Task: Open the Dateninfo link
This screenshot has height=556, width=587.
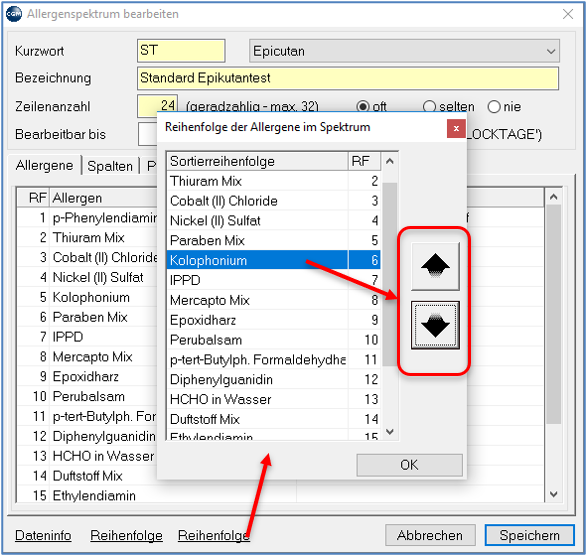Action: click(x=43, y=535)
